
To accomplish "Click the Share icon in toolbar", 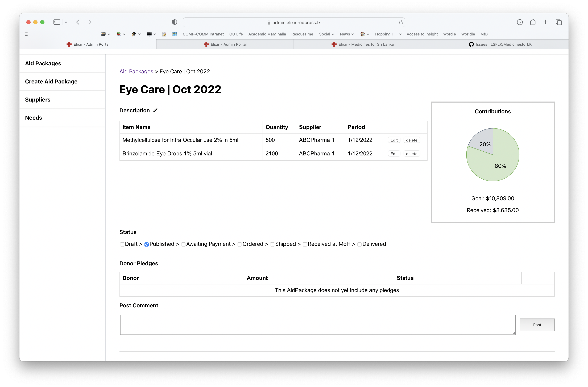I will click(x=533, y=22).
